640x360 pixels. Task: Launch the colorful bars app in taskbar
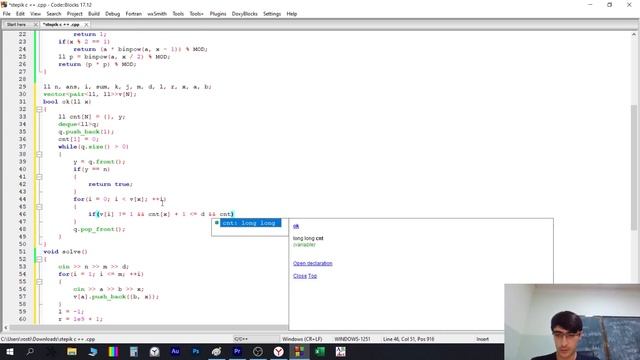(x=113, y=351)
